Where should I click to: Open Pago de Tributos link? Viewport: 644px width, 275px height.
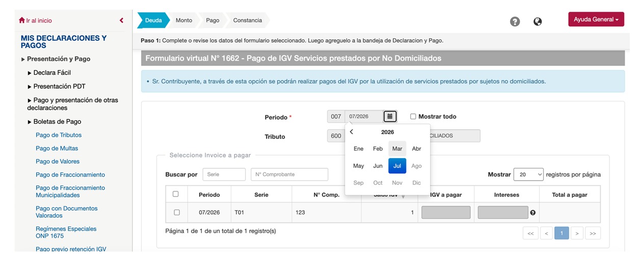(59, 135)
